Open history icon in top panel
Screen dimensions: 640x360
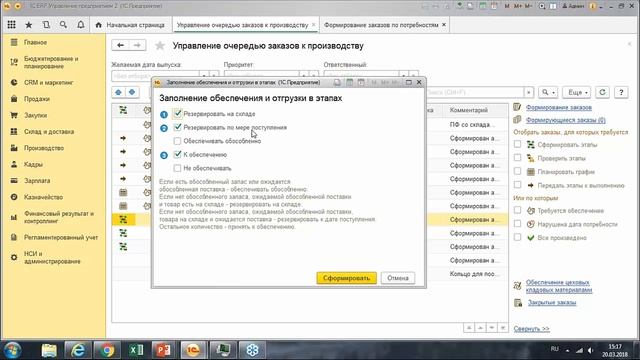click(x=46, y=25)
